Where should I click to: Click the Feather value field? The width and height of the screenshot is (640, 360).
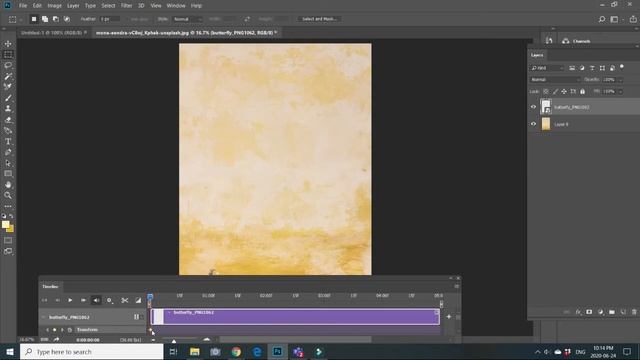point(109,19)
